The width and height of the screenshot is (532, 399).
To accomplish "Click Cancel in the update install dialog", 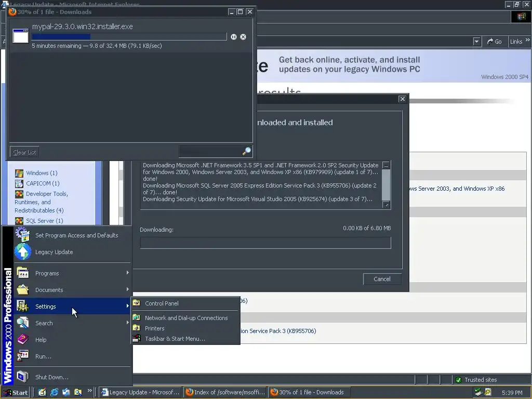I will coord(382,279).
